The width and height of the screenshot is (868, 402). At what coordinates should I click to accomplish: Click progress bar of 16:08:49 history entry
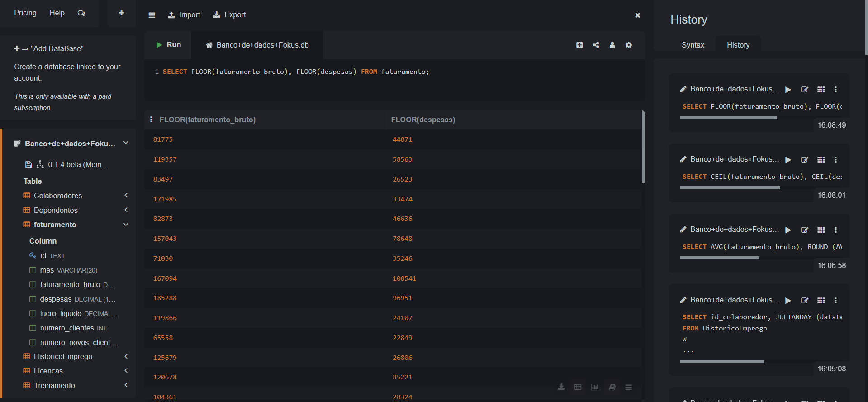[x=729, y=117]
